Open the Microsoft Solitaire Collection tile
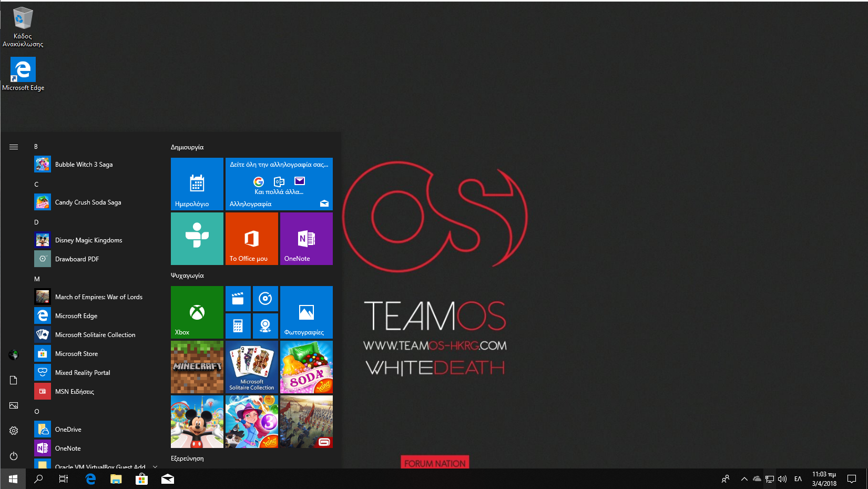 pos(252,367)
